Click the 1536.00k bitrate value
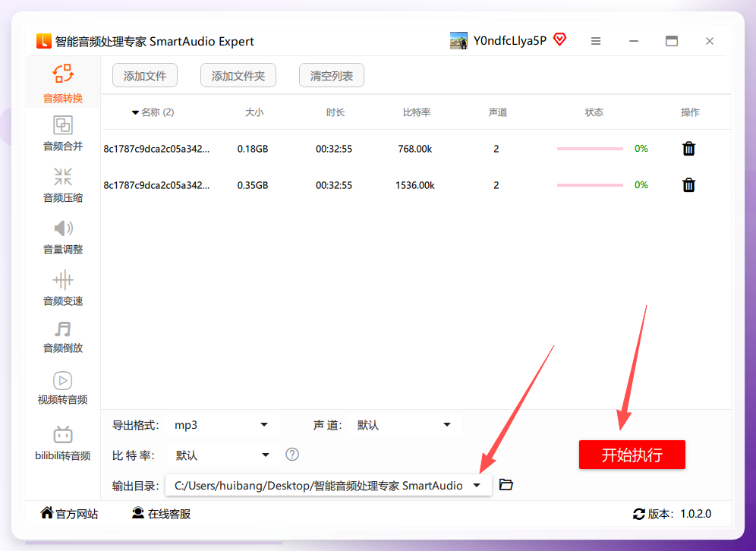Viewport: 756px width, 551px height. point(415,185)
